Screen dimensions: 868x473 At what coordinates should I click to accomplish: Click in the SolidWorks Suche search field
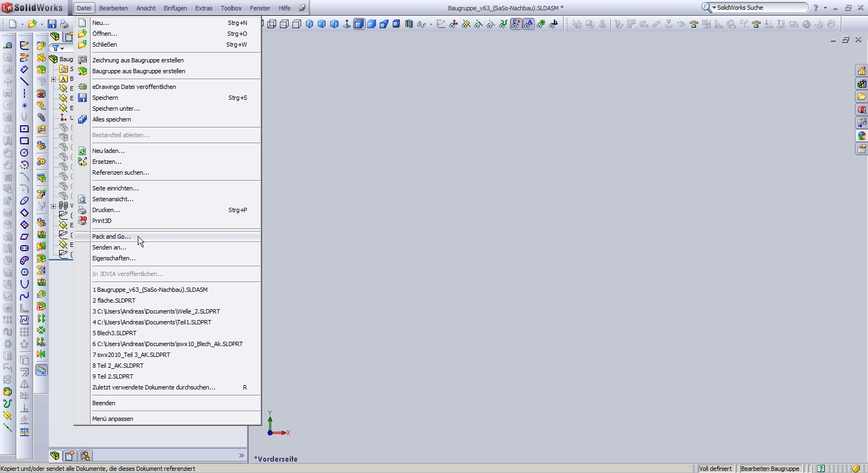(761, 8)
